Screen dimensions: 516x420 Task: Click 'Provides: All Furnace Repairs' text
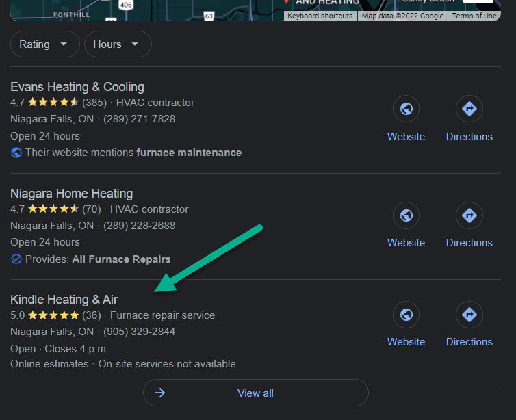pyautogui.click(x=98, y=259)
